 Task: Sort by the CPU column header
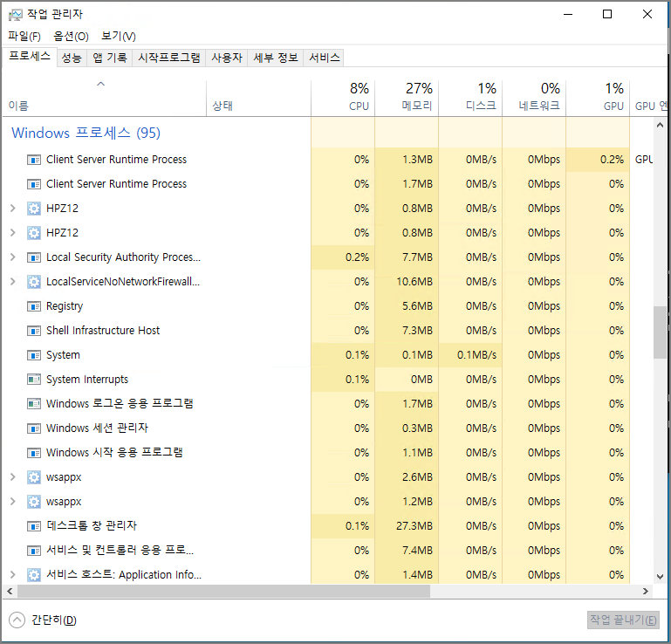tap(343, 99)
